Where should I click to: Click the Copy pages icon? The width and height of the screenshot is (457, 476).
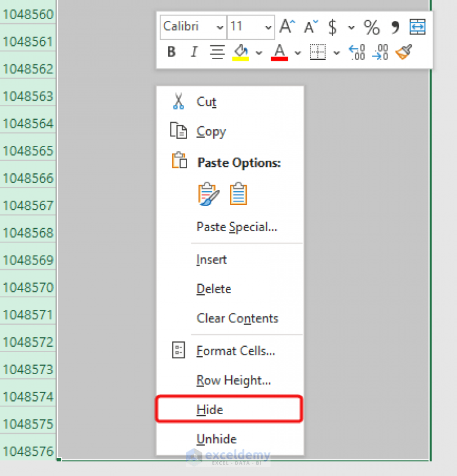click(178, 130)
